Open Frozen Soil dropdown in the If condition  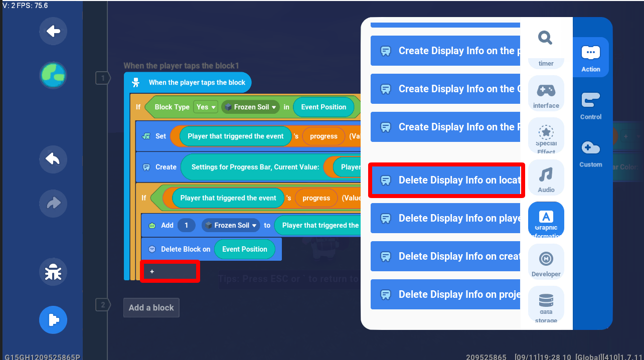[x=251, y=107]
